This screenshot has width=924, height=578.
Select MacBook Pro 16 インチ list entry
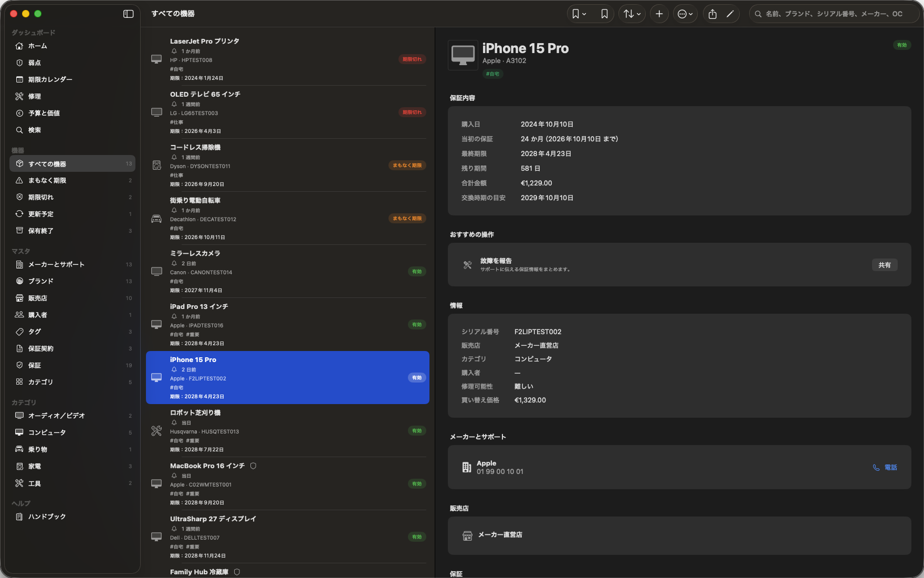point(288,484)
